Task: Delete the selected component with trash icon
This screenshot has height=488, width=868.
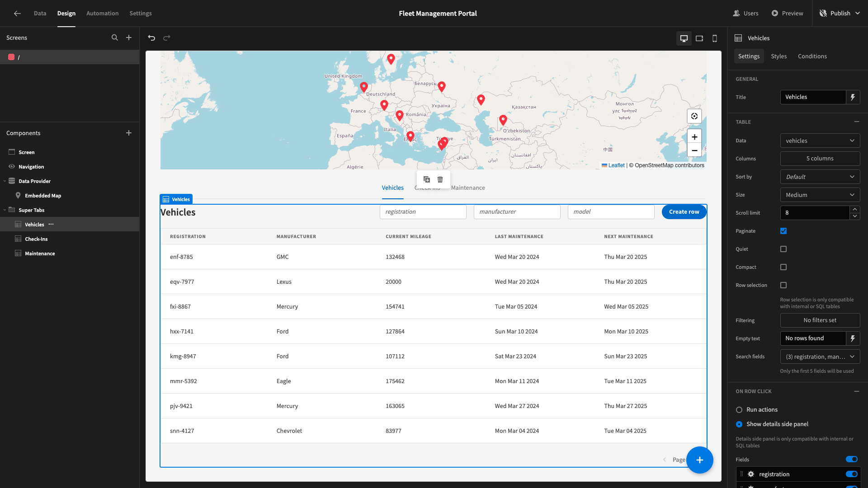Action: 440,179
